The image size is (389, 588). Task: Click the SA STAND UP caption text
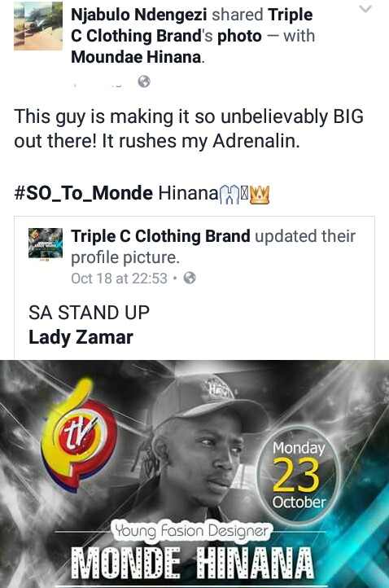point(90,313)
